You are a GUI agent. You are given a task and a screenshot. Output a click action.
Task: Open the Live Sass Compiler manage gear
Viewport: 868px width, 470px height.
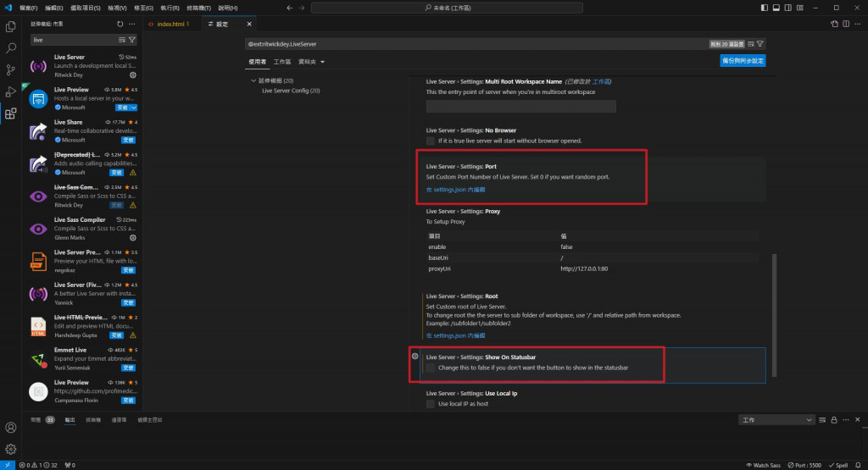tap(133, 238)
